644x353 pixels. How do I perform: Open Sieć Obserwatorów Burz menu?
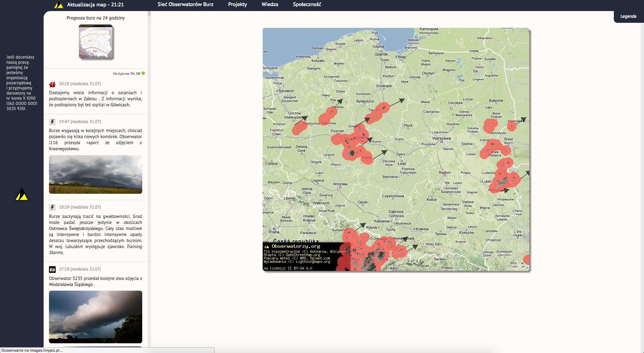185,4
